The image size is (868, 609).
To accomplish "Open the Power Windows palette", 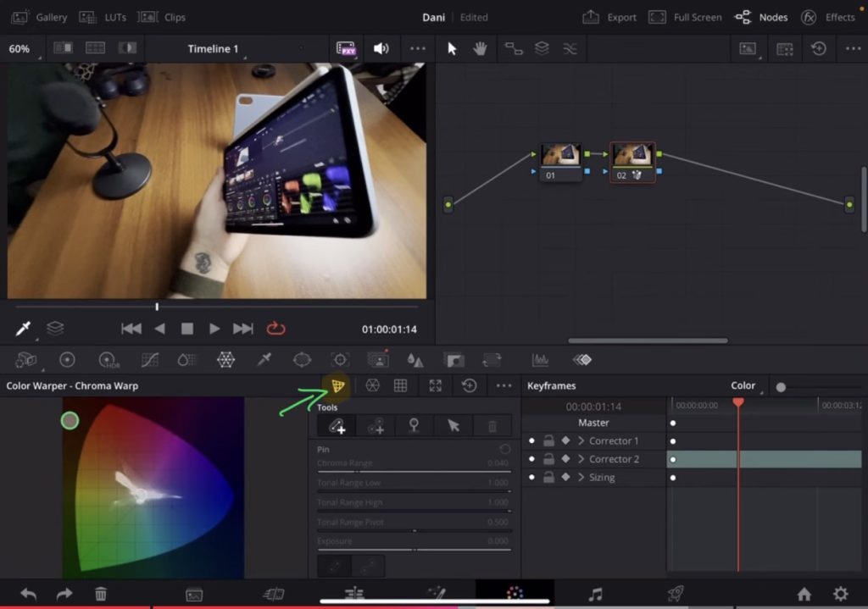I will 303,359.
